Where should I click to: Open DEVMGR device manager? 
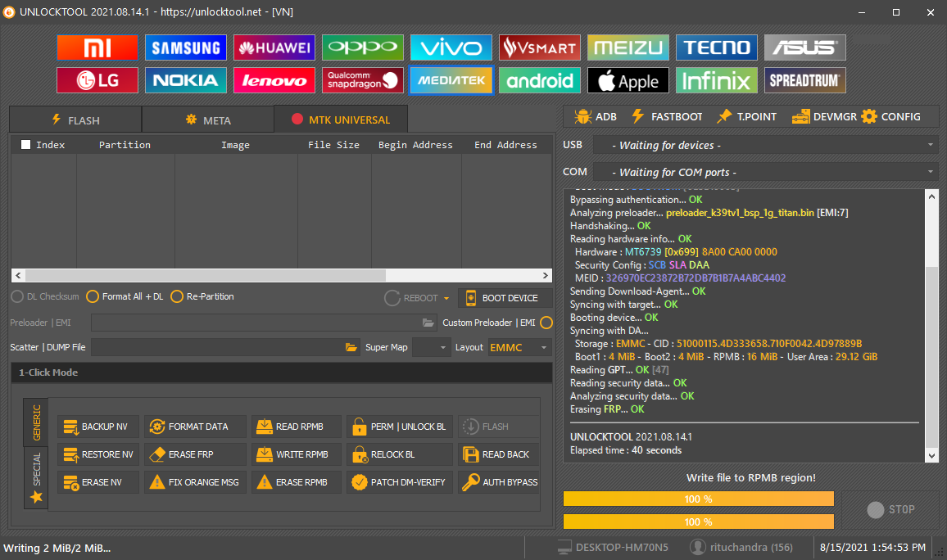click(824, 116)
